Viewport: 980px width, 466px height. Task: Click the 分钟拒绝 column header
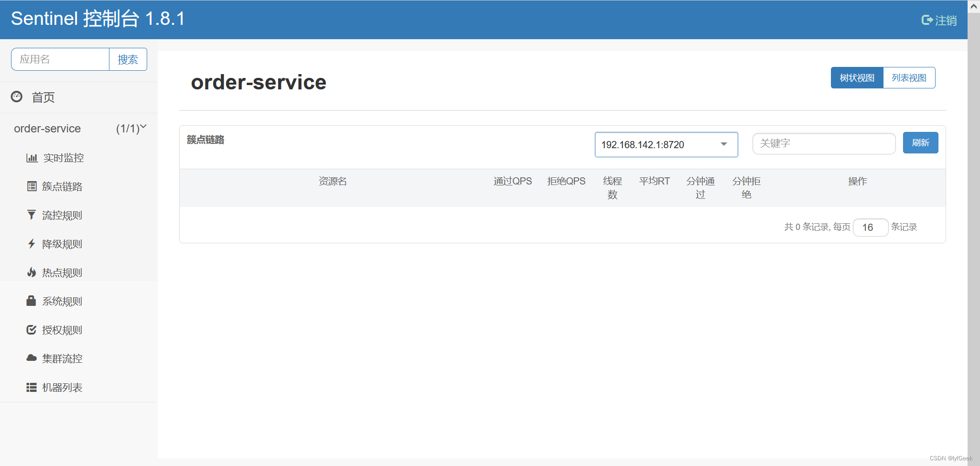point(746,188)
